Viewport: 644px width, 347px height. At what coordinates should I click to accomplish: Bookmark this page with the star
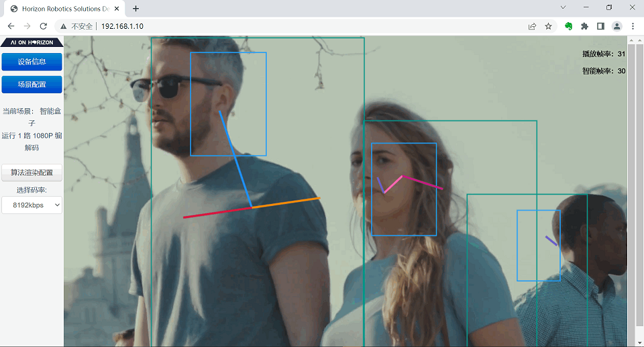point(548,26)
